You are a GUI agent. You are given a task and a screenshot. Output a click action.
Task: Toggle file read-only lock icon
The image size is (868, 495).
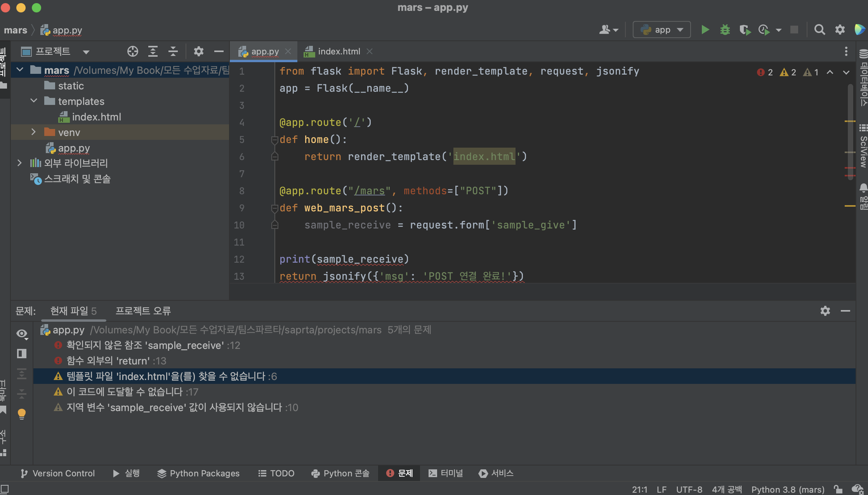tap(838, 489)
